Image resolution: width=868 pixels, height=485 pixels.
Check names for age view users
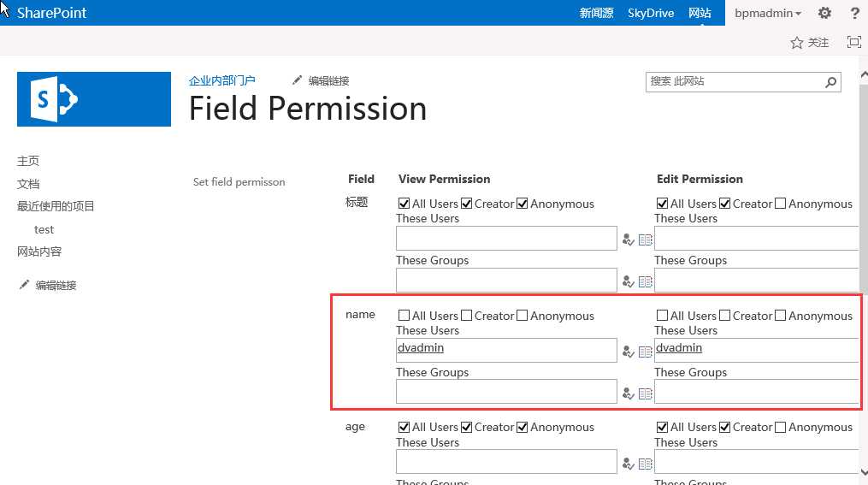629,464
